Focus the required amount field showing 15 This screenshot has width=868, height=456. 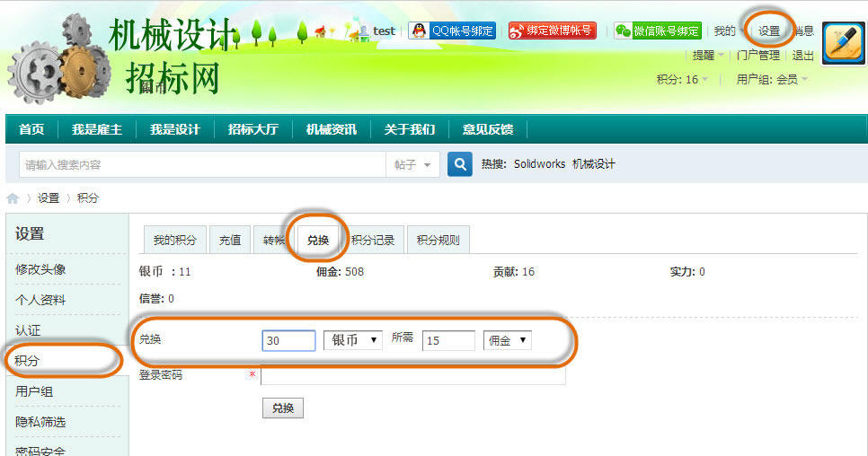(448, 340)
